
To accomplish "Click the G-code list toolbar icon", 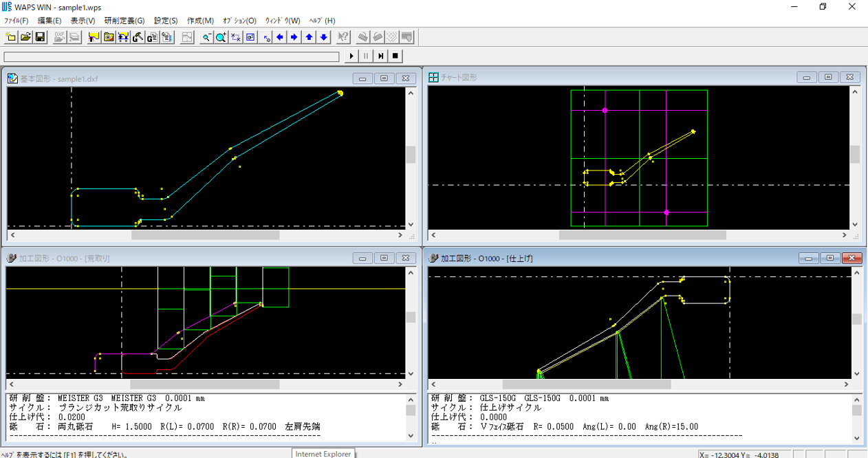I will point(152,37).
